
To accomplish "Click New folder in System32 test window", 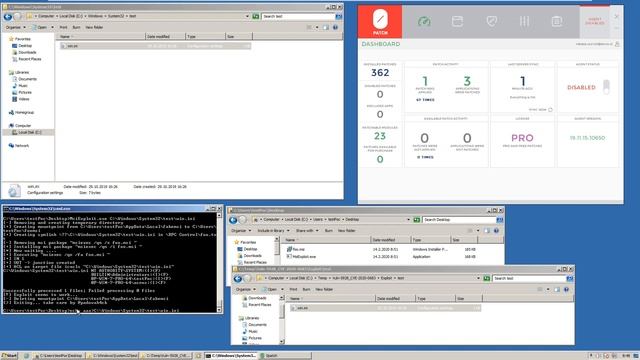I will (94, 27).
